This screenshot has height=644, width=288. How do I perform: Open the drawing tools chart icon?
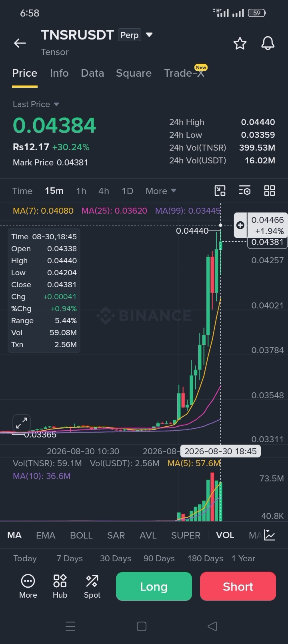click(220, 191)
